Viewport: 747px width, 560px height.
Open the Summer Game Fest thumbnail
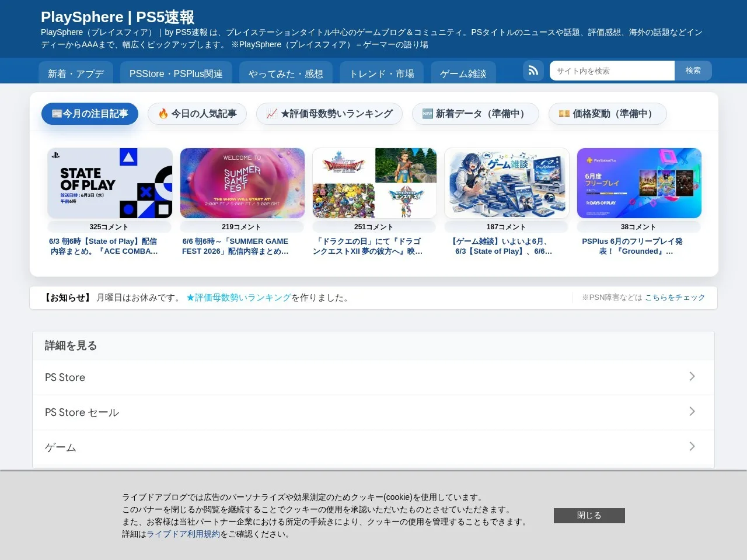(242, 183)
